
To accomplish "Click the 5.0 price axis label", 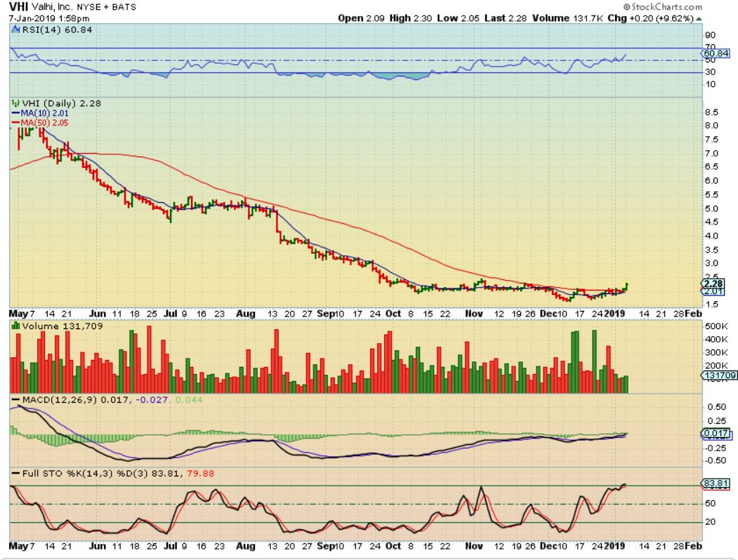I will coord(711,208).
